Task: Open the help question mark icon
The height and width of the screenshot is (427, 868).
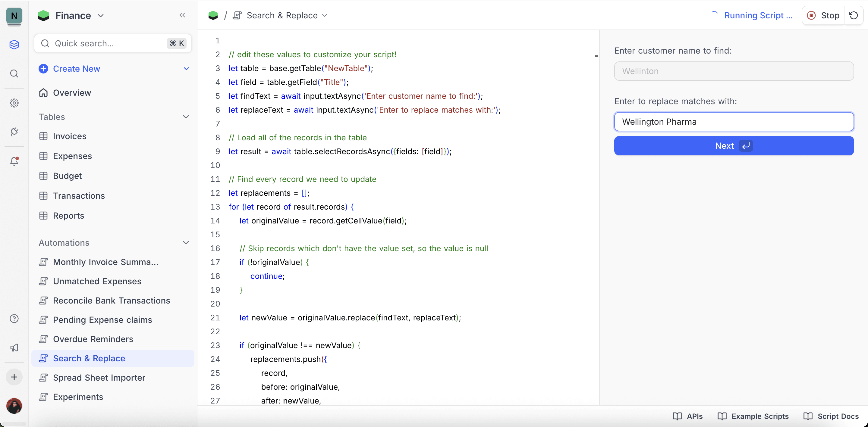Action: (x=14, y=319)
